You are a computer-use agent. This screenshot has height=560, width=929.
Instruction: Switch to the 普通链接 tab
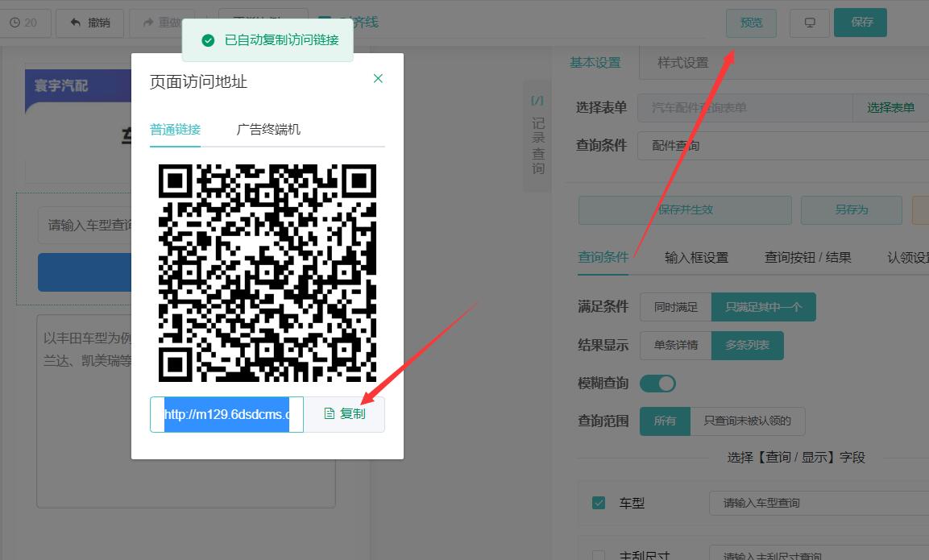[175, 129]
